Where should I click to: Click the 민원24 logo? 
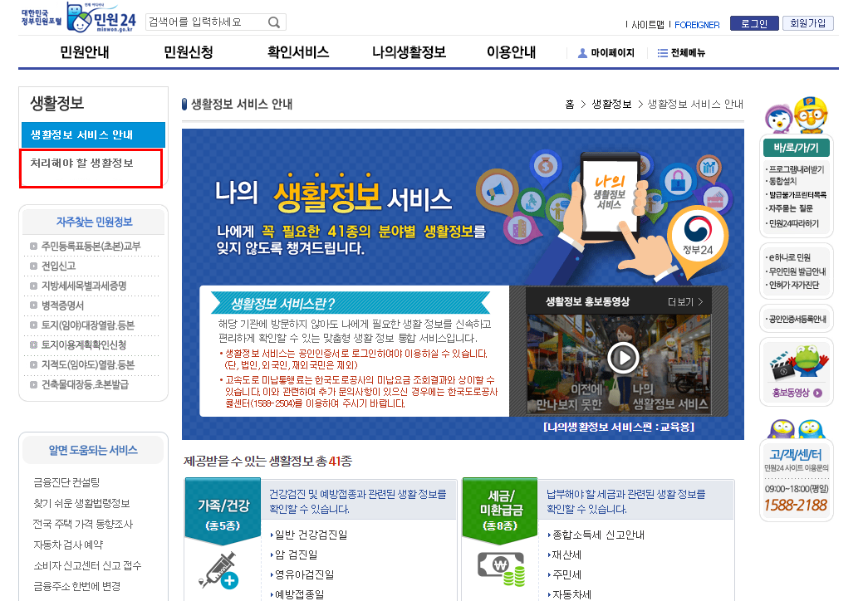[101, 17]
